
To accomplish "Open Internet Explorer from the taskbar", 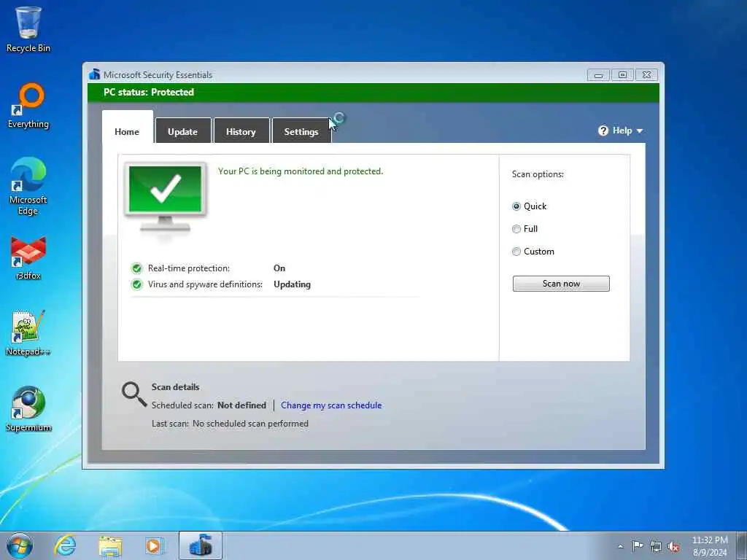I will (x=65, y=545).
